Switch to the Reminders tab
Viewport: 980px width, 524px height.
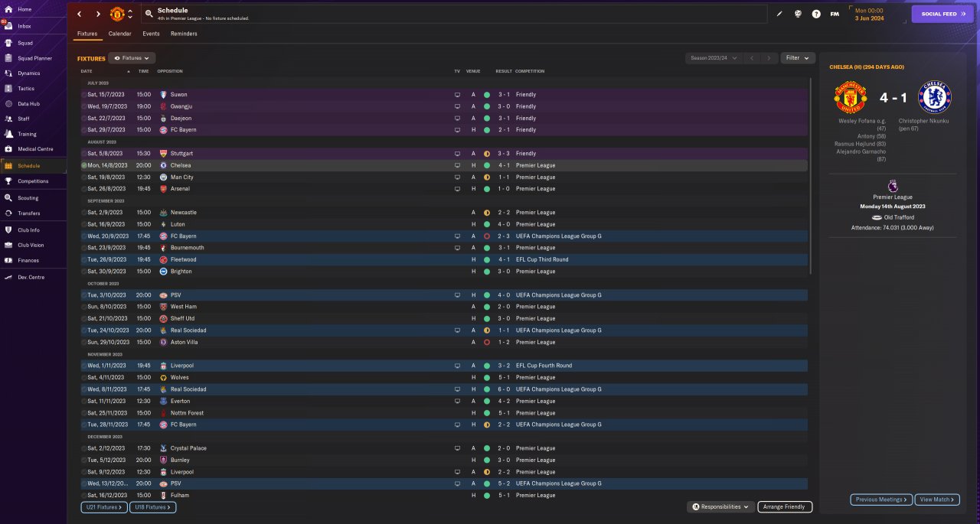184,34
